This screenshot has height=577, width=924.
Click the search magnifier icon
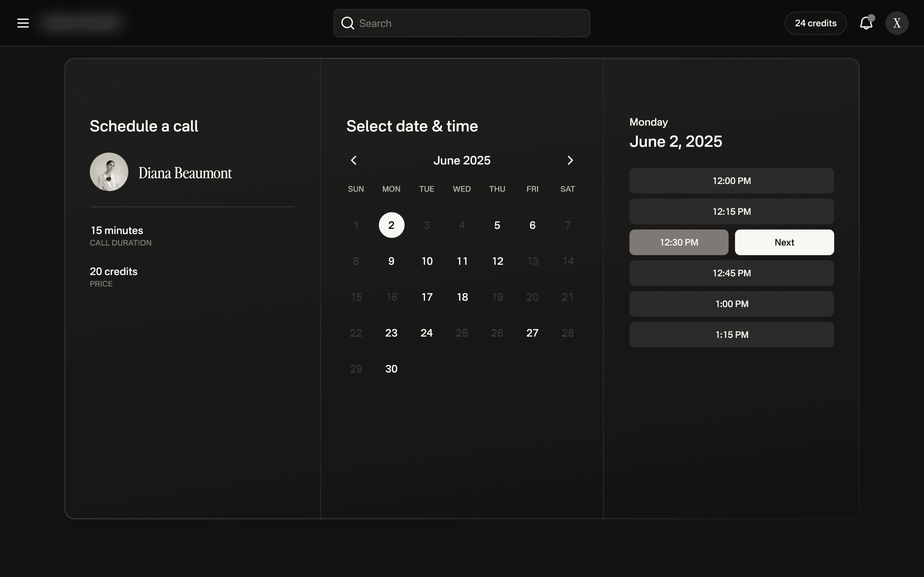(347, 23)
